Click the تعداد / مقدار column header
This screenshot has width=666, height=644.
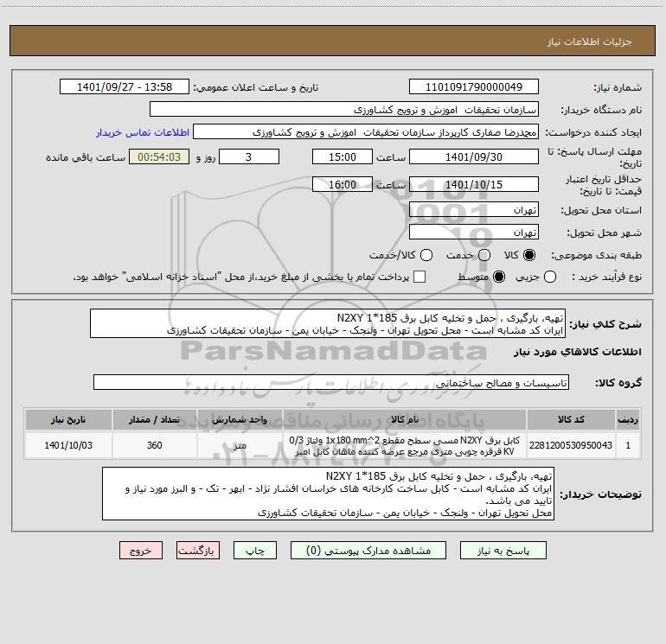pyautogui.click(x=155, y=419)
